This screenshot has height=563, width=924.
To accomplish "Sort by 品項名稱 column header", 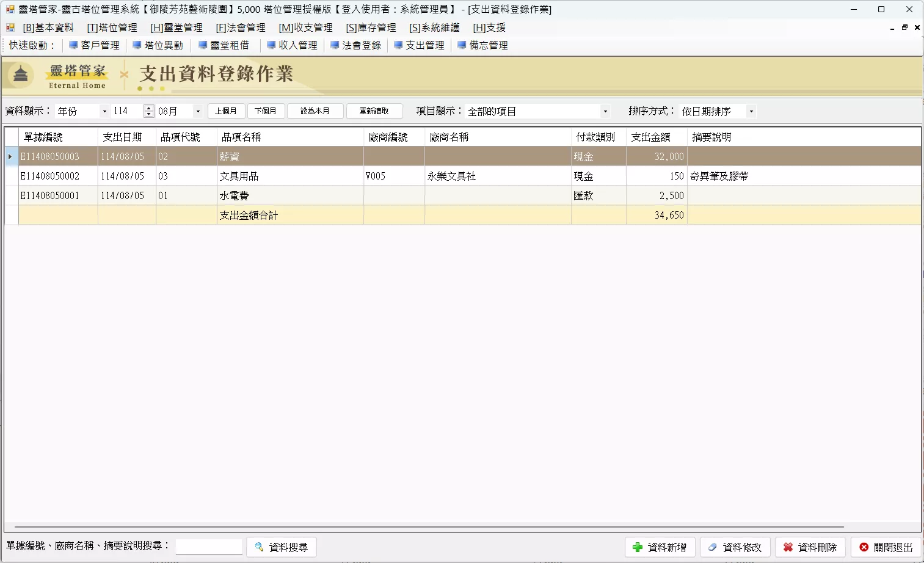I will tap(290, 137).
